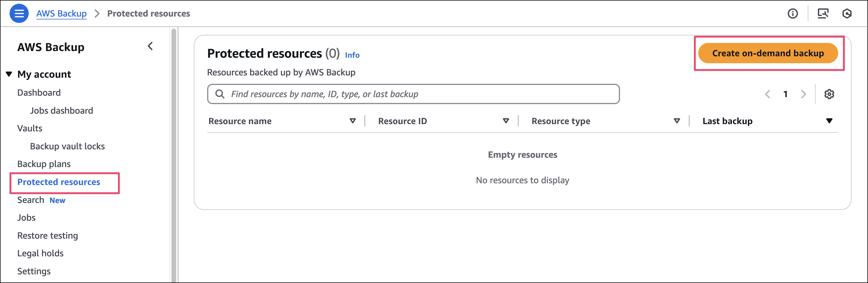Open Jobs dashboard in sidebar
The image size is (868, 283).
(x=61, y=111)
